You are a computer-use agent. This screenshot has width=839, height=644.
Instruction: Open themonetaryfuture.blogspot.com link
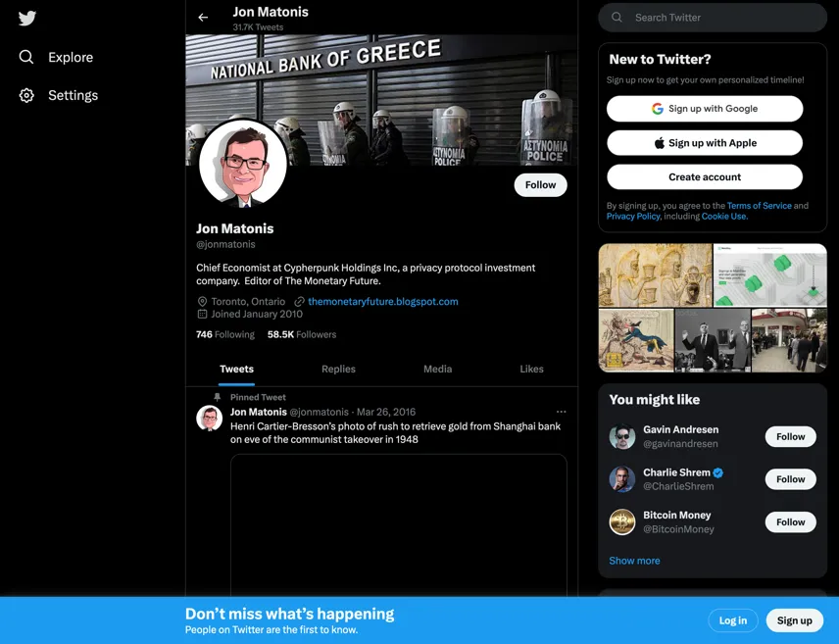tap(383, 301)
